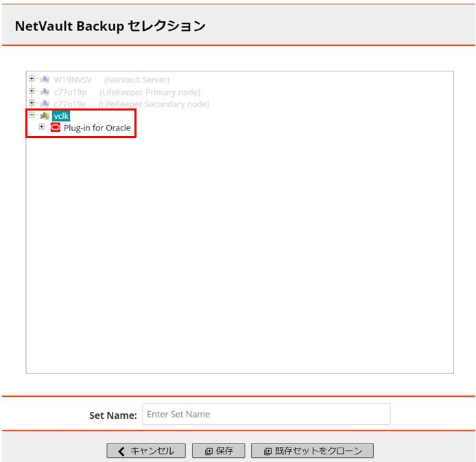476x462 pixels.
Task: Select the '(LifeKeeper Primary node)' description text
Action: click(150, 92)
